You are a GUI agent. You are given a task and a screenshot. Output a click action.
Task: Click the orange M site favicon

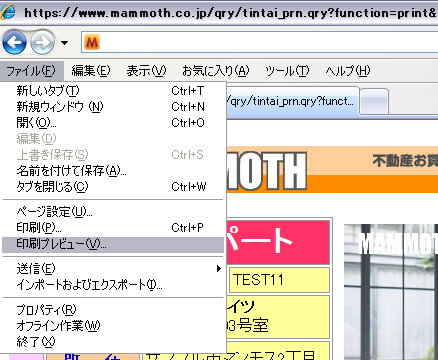(x=92, y=42)
